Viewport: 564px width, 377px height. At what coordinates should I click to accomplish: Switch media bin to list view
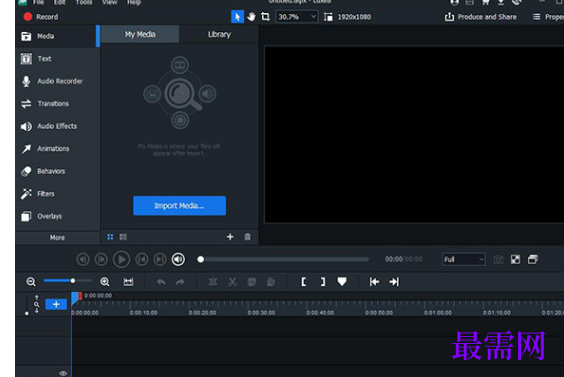123,237
